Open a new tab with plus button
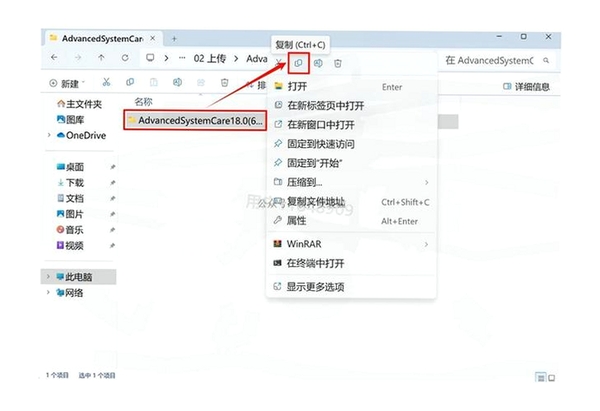 point(174,39)
